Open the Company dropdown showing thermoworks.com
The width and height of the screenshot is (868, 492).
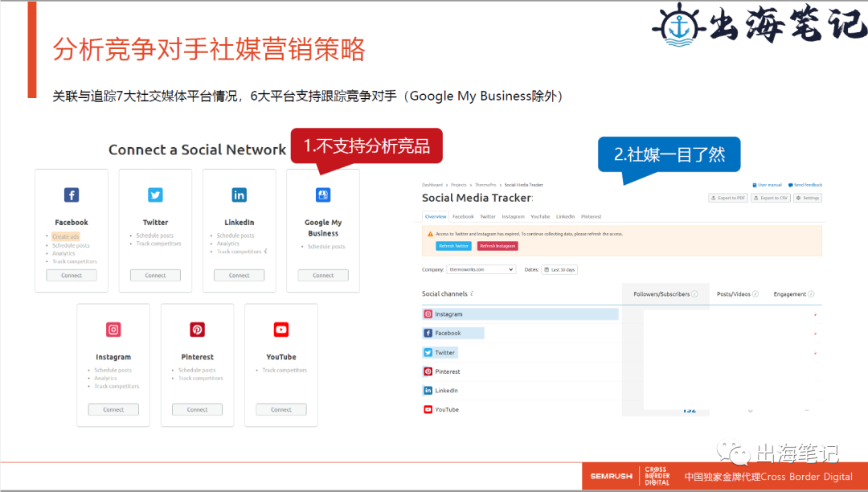[x=481, y=269]
